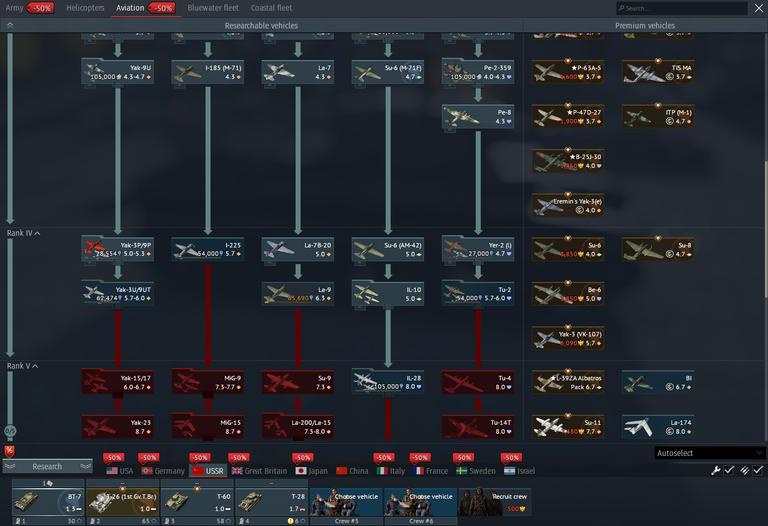Select the La-9 fighter card
Image resolution: width=768 pixels, height=526 pixels.
[298, 293]
